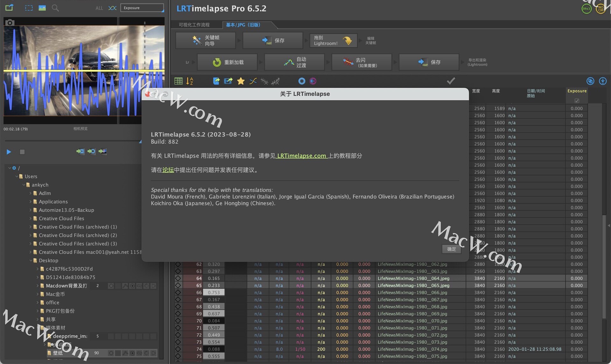
Task: Click the A-Z sort toolbar icon
Action: point(190,81)
